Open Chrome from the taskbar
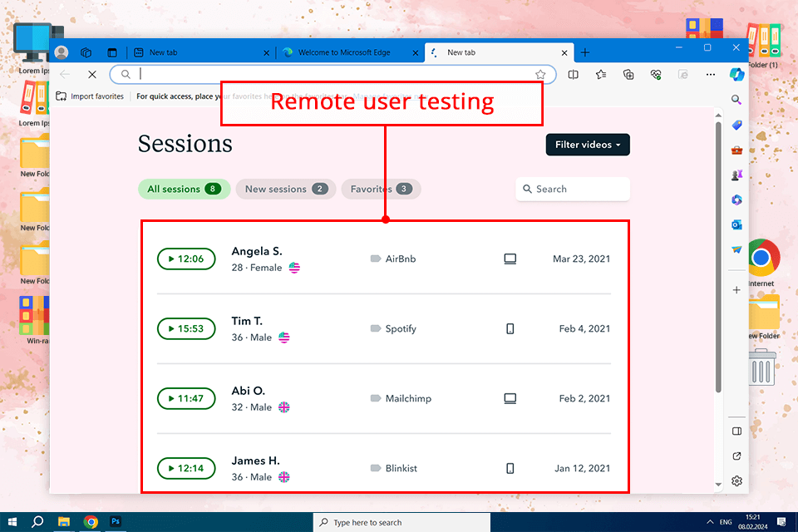This screenshot has height=532, width=798. pyautogui.click(x=91, y=522)
